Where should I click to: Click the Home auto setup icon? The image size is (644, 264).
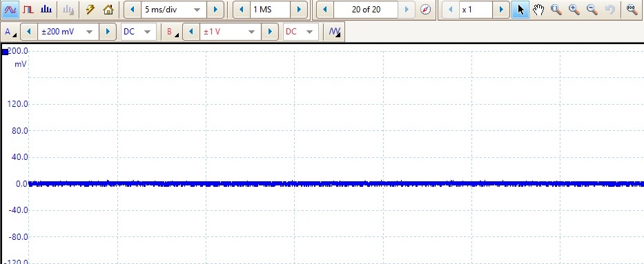108,10
